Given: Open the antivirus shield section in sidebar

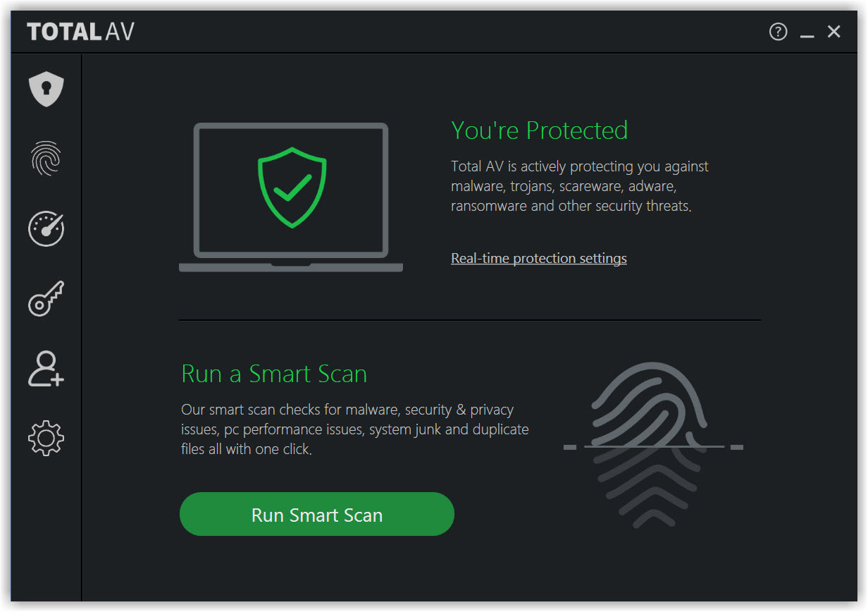Looking at the screenshot, I should [x=46, y=90].
